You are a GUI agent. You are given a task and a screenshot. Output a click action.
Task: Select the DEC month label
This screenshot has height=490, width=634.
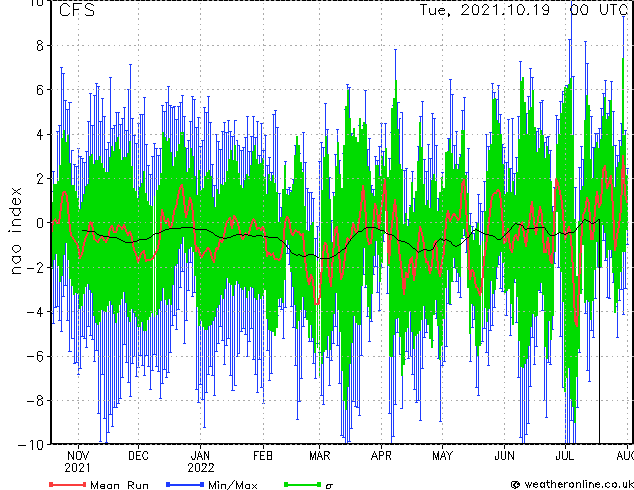[138, 454]
